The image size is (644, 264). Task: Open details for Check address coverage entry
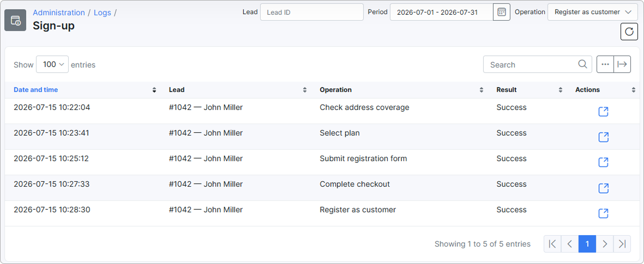pos(603,112)
